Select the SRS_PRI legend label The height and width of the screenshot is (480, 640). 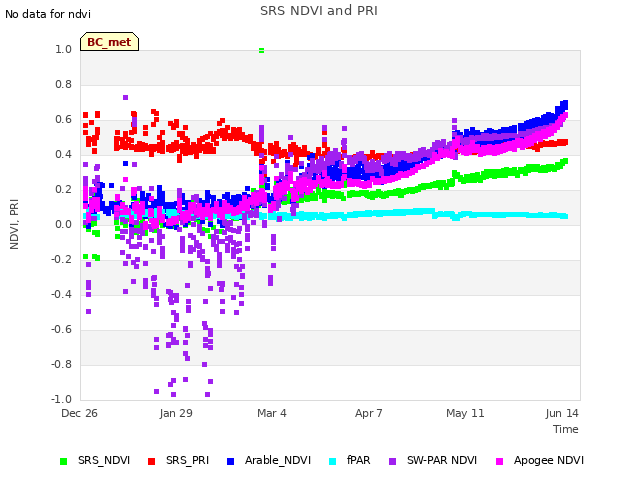coord(187,460)
